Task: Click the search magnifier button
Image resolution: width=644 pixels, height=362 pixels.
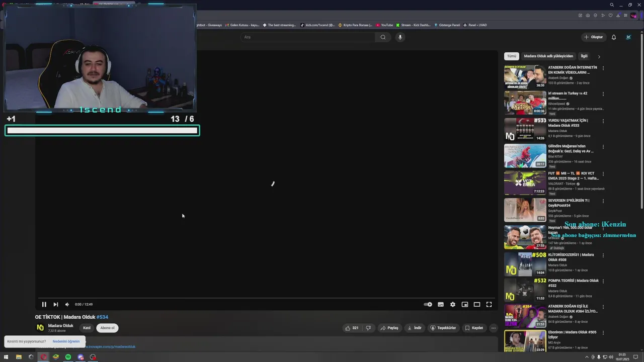Action: [x=383, y=37]
